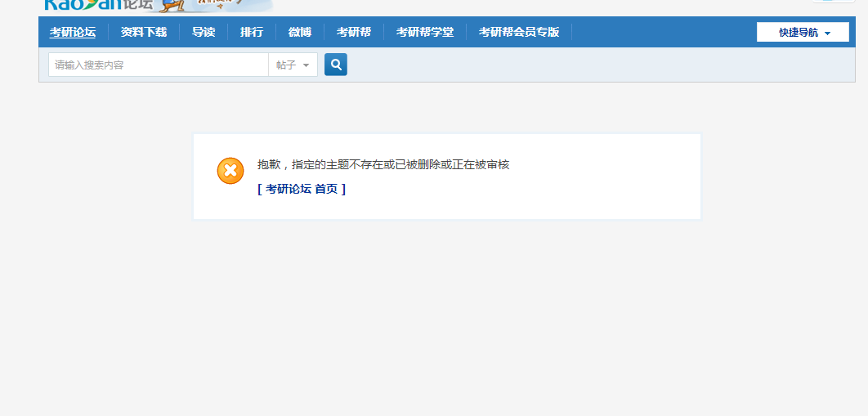Select the 微博 menu item
Image resolution: width=868 pixels, height=416 pixels.
300,32
